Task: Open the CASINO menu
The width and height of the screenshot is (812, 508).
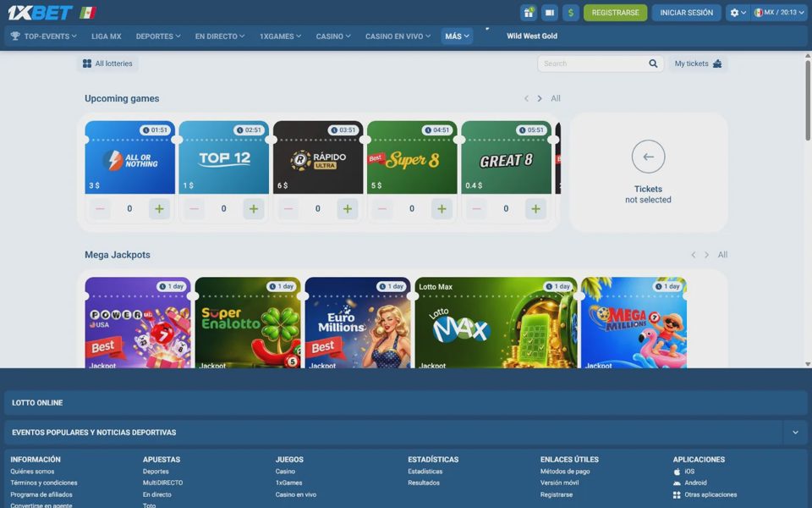Action: [333, 36]
